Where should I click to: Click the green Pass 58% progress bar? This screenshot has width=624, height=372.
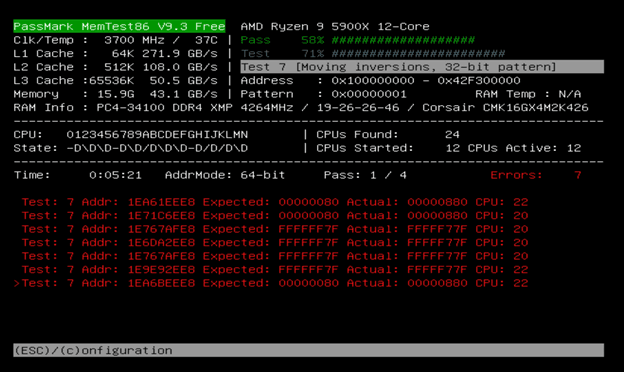pos(357,40)
